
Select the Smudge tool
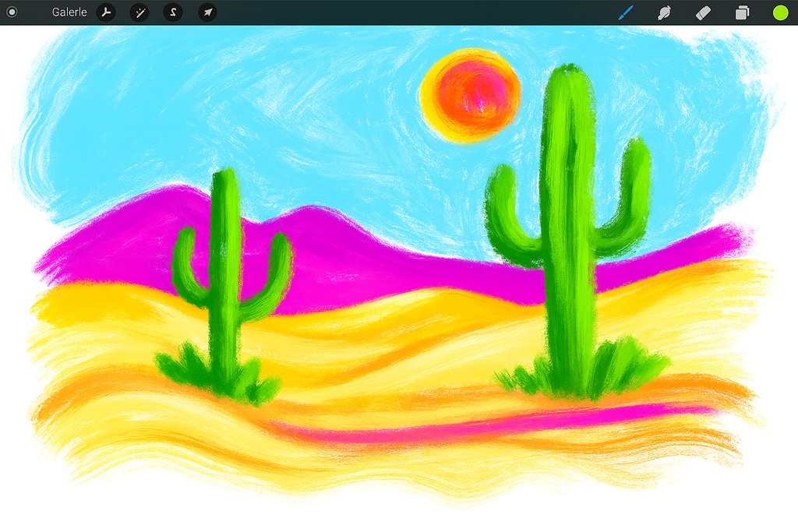664,12
